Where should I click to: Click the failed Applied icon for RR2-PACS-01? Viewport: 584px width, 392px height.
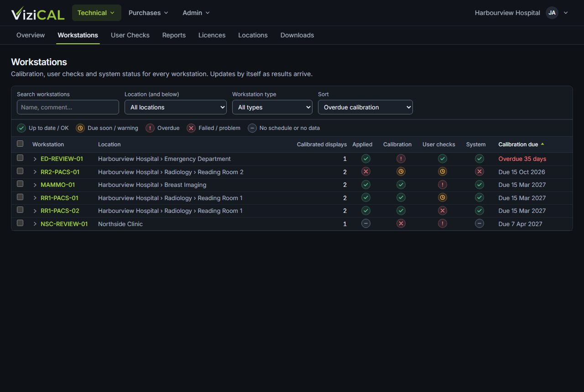pyautogui.click(x=366, y=172)
